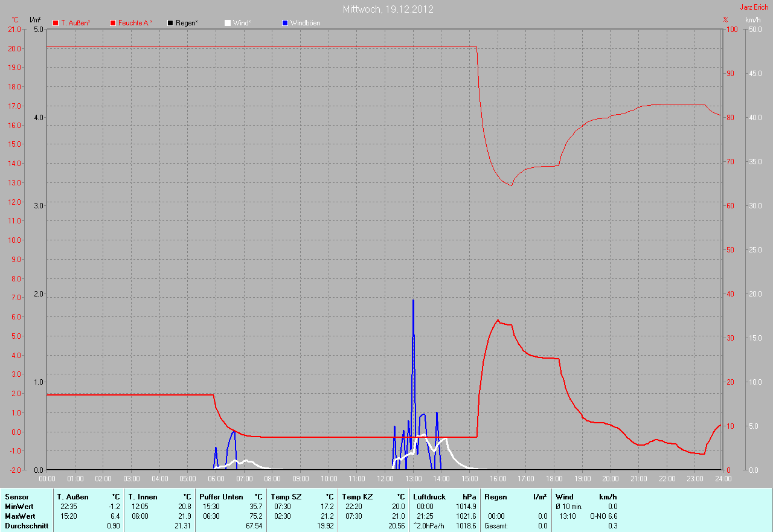Image resolution: width=773 pixels, height=532 pixels.
Task: Click the 'Jarz Erich' text in corner
Action: (x=755, y=7)
